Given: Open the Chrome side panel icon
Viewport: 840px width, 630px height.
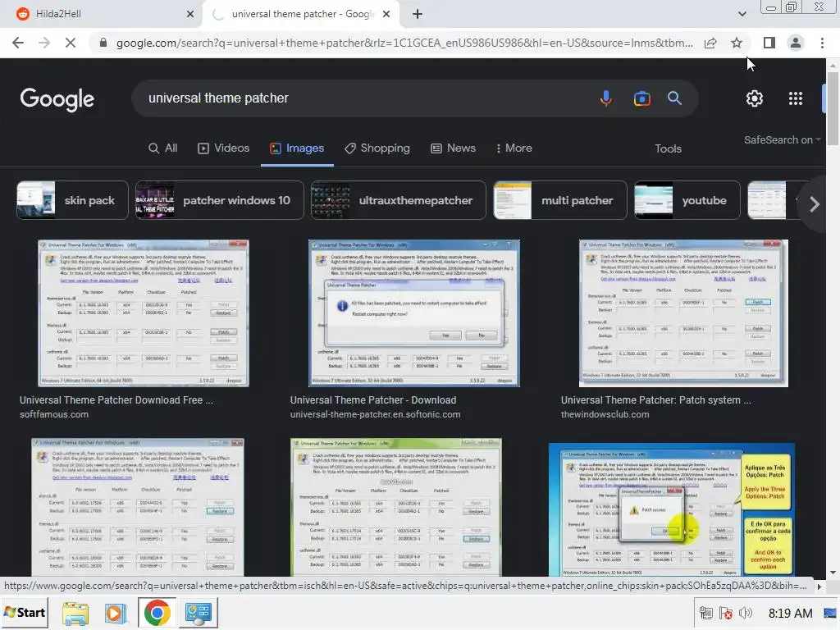Looking at the screenshot, I should [769, 43].
